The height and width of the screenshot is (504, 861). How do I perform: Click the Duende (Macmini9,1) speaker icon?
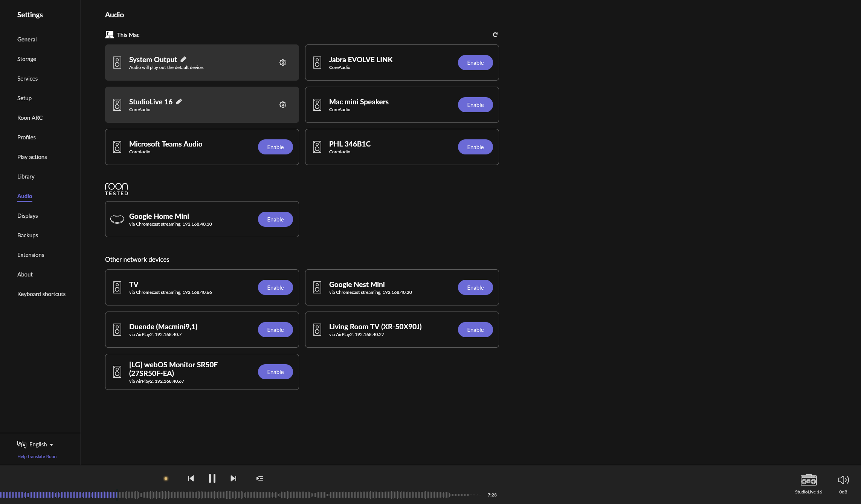(117, 330)
